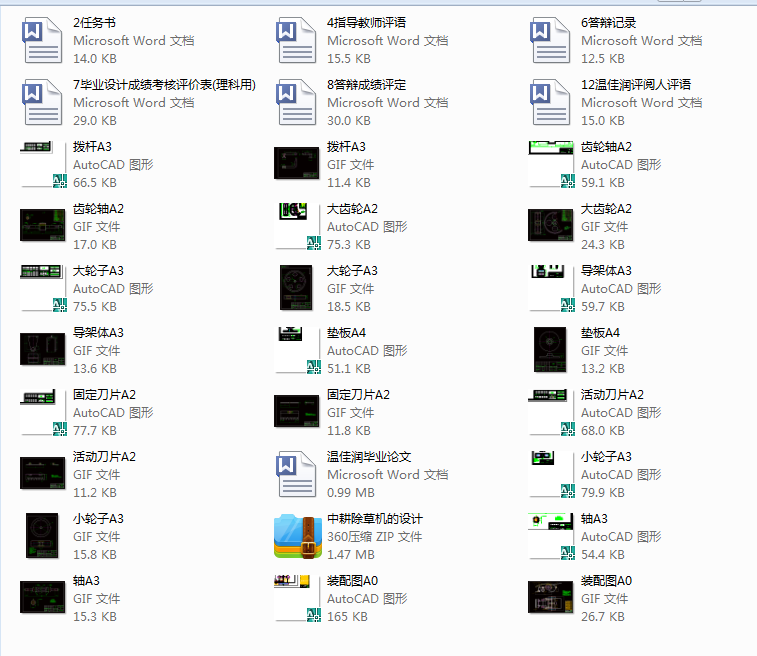Select the 固定刀片A2 AutoCAD icon
Image resolution: width=757 pixels, height=656 pixels.
[43, 412]
